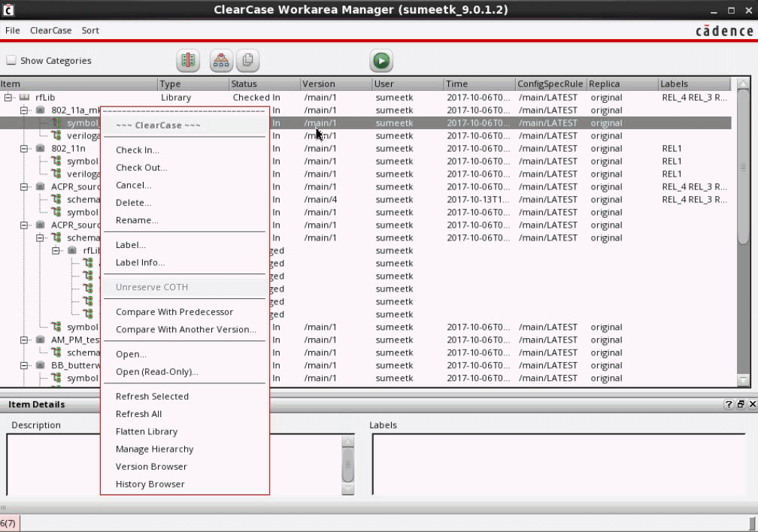
Task: Select Version Browser from the context menu
Action: click(152, 466)
